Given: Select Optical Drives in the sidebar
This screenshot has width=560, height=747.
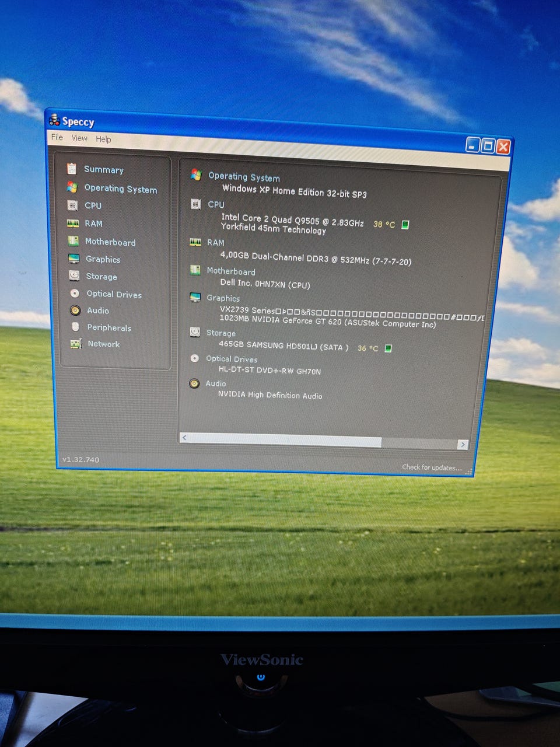Looking at the screenshot, I should [114, 294].
